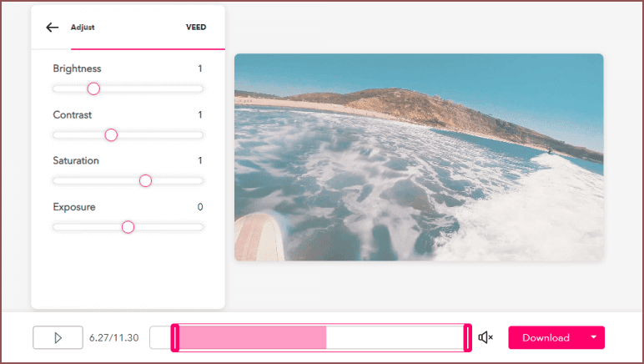
Task: Click the Exposure slider handle
Action: pos(128,227)
